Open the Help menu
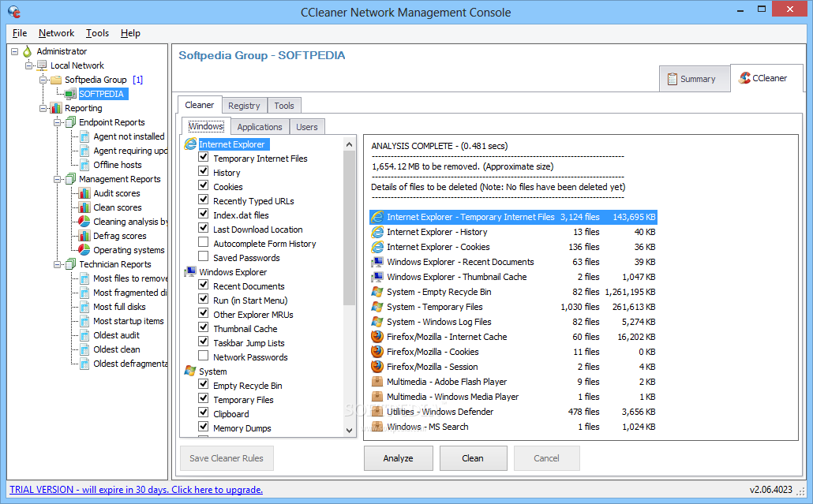The width and height of the screenshot is (813, 504). point(131,33)
